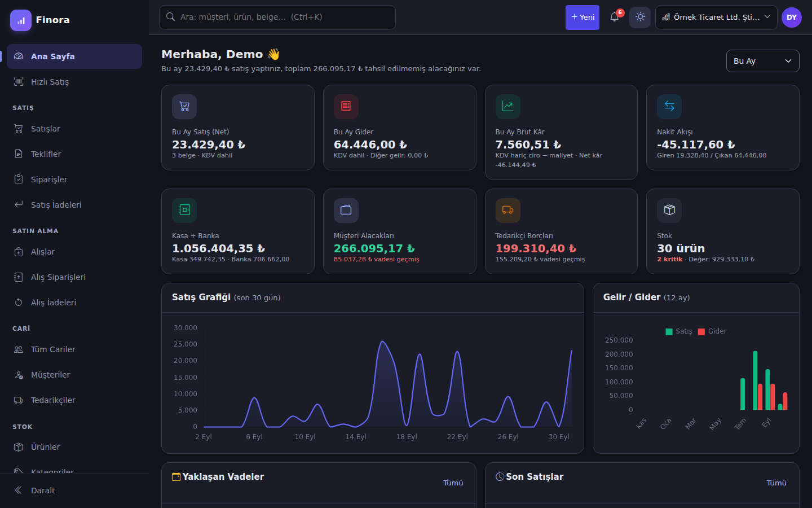Toggle the Gider series in chart legend
Screen dimensions: 812x508
[x=712, y=331]
